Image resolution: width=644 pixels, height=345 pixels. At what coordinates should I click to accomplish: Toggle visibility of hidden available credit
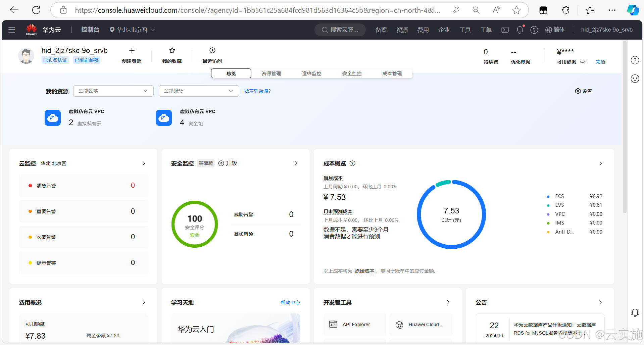coord(583,62)
